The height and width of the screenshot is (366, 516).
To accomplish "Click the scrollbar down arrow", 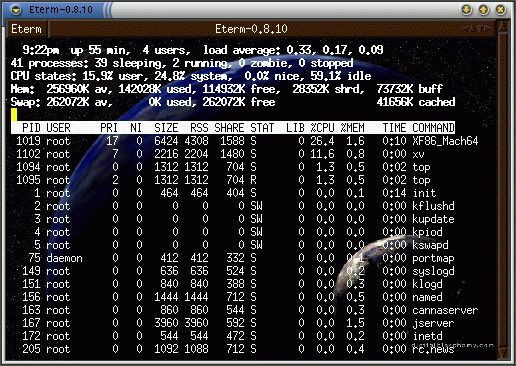I will [x=503, y=353].
